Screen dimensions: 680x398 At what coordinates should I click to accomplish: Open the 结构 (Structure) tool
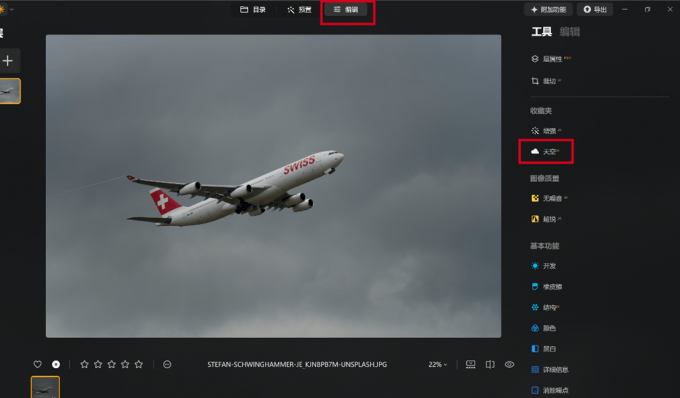545,307
